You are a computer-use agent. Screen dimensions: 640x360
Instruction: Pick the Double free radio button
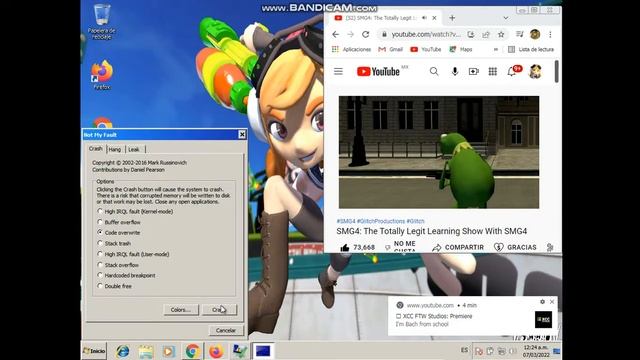[x=115, y=286]
